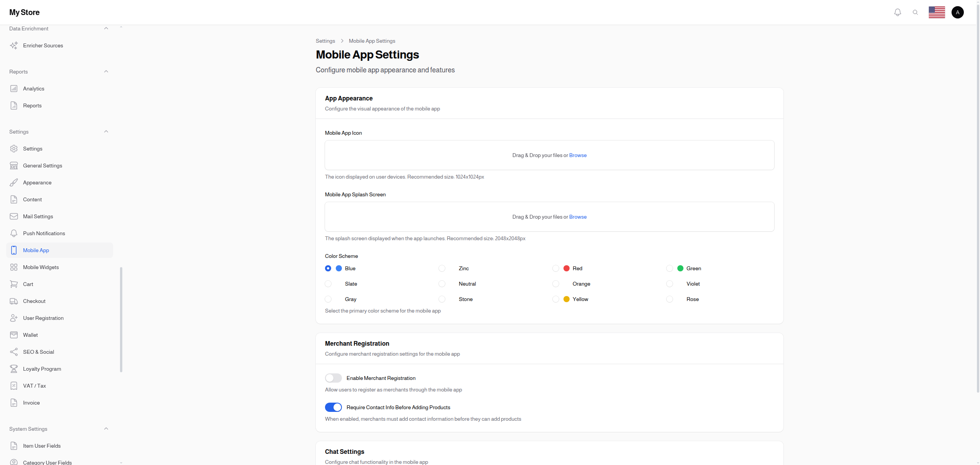Collapse the Settings section in the sidebar
Screen dimensions: 980x465
106,131
